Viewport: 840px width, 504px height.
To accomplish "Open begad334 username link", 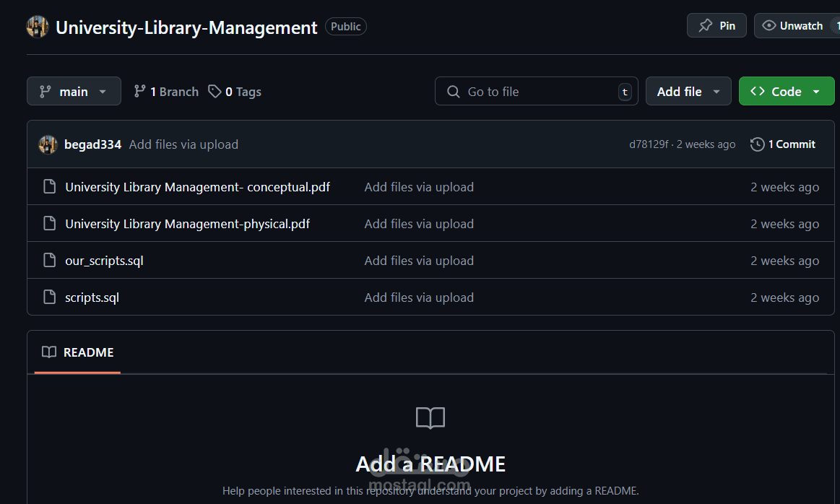I will pyautogui.click(x=92, y=144).
